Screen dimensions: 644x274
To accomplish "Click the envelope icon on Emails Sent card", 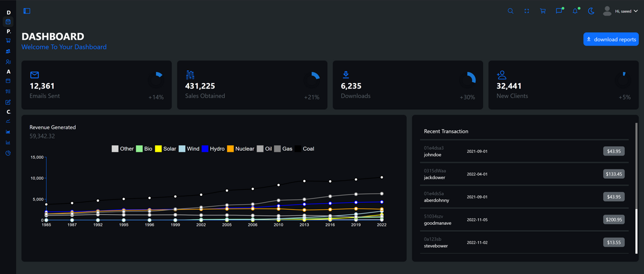I will pyautogui.click(x=34, y=75).
